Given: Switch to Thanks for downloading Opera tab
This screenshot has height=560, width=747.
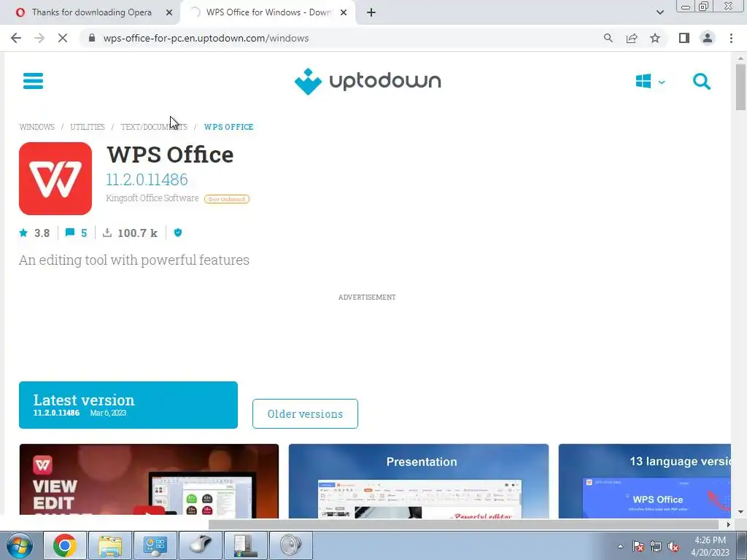Looking at the screenshot, I should click(90, 12).
